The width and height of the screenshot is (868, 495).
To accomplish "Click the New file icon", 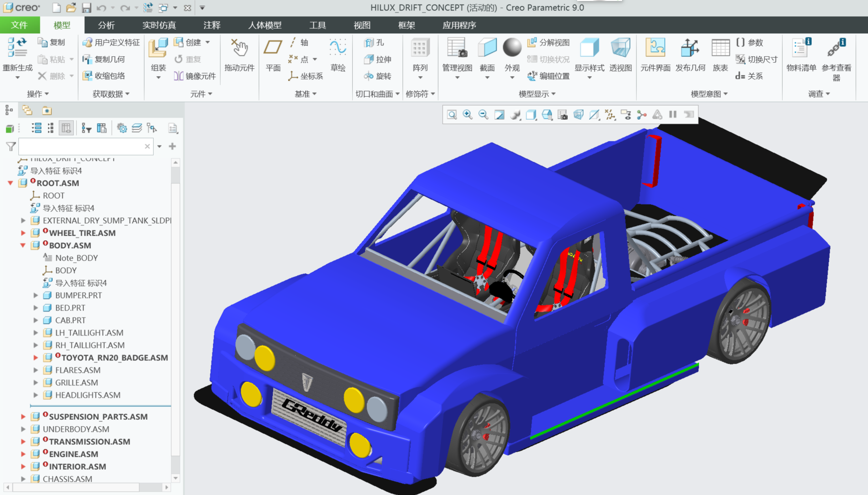I will tap(57, 7).
